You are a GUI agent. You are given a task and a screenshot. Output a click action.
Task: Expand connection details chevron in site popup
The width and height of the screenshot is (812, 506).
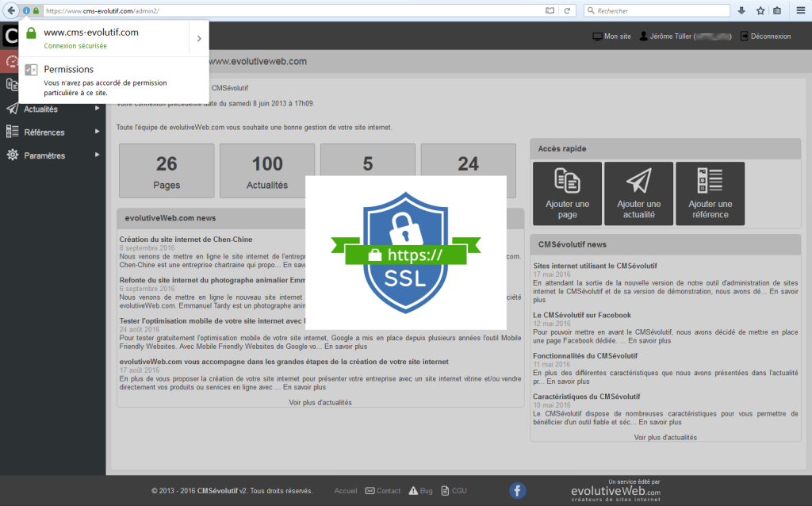199,38
